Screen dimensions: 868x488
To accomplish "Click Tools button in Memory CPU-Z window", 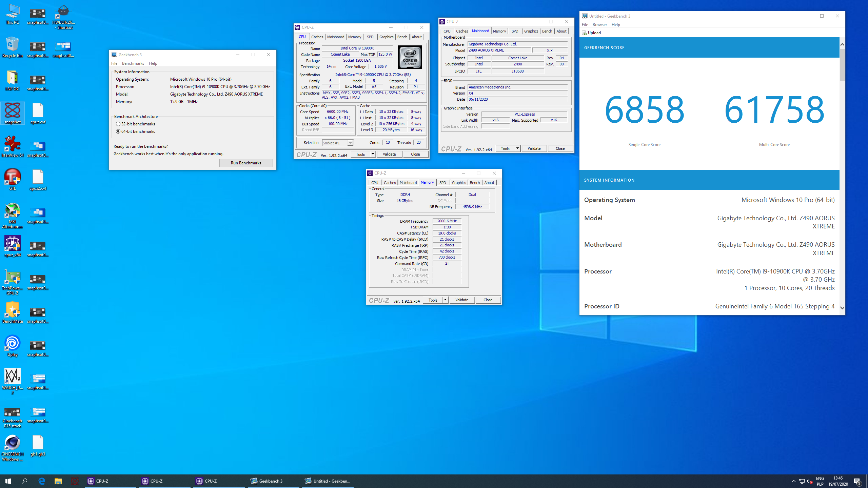I will (x=433, y=300).
